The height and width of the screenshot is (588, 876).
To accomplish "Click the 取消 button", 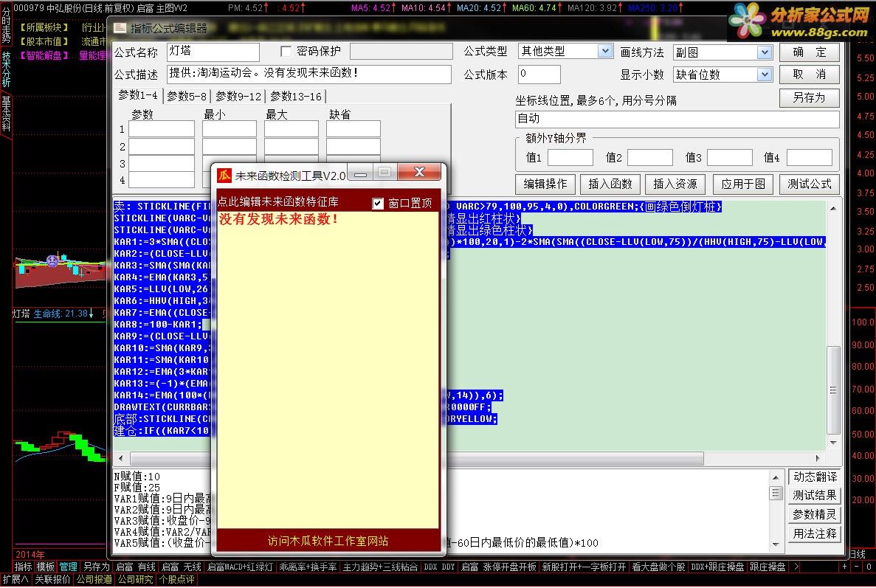I will pyautogui.click(x=810, y=75).
